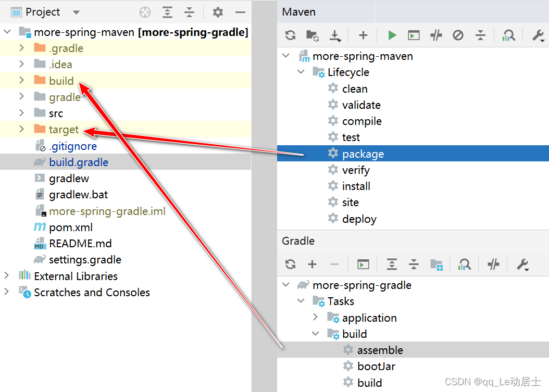Reload all Maven projects

290,35
